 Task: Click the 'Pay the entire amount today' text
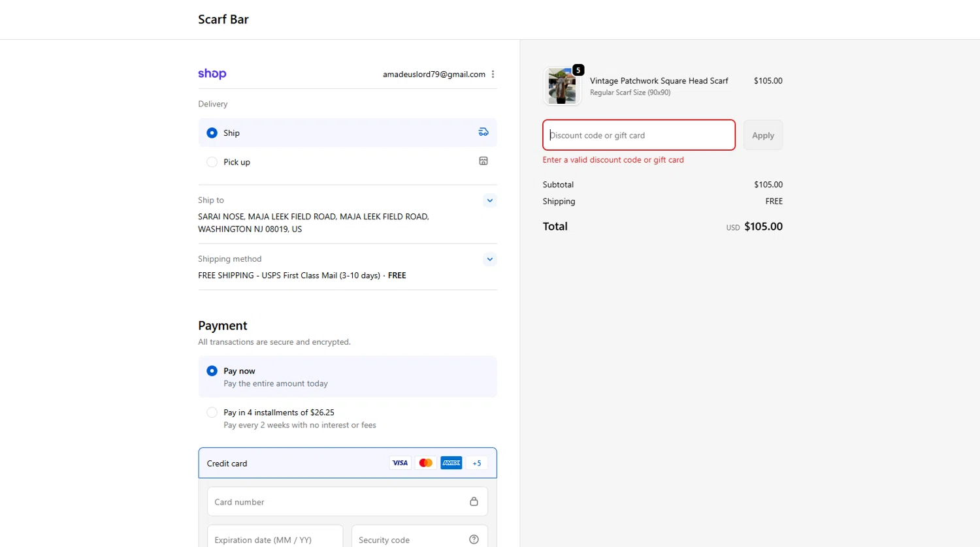pos(276,384)
